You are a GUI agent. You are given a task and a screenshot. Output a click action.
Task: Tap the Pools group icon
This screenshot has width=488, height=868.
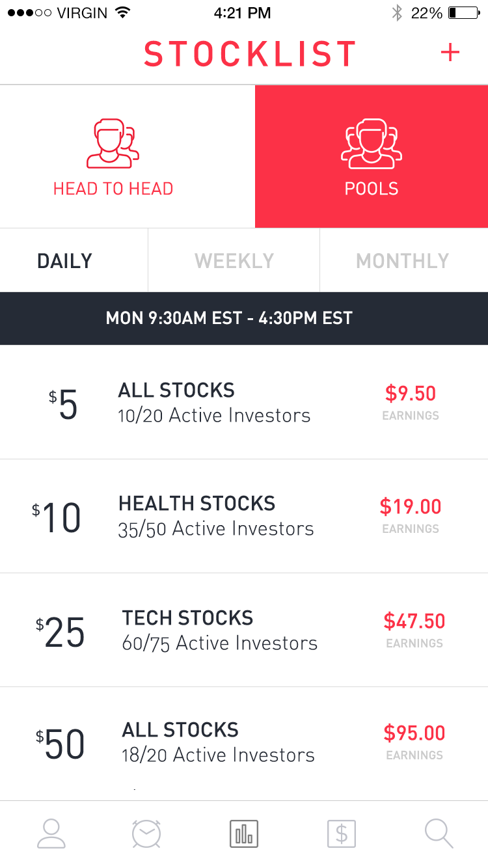pyautogui.click(x=372, y=143)
